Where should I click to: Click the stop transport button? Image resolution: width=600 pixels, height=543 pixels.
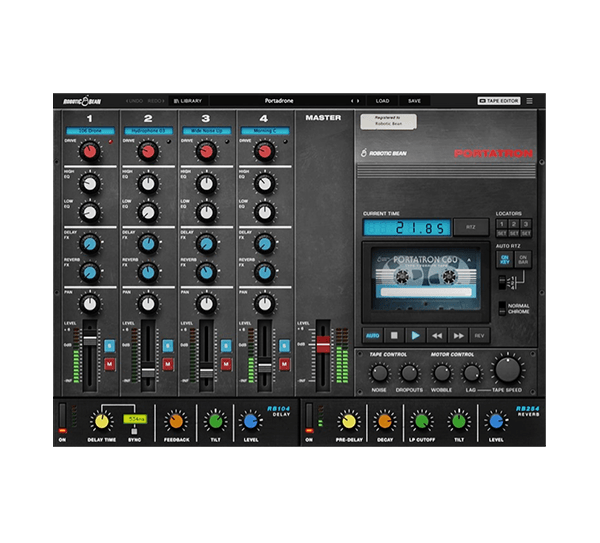394,336
